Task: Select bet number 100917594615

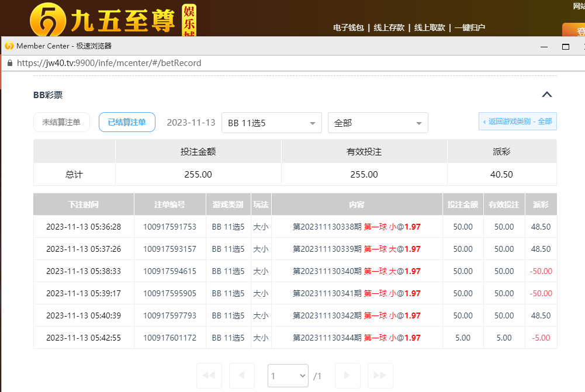Action: [x=169, y=271]
